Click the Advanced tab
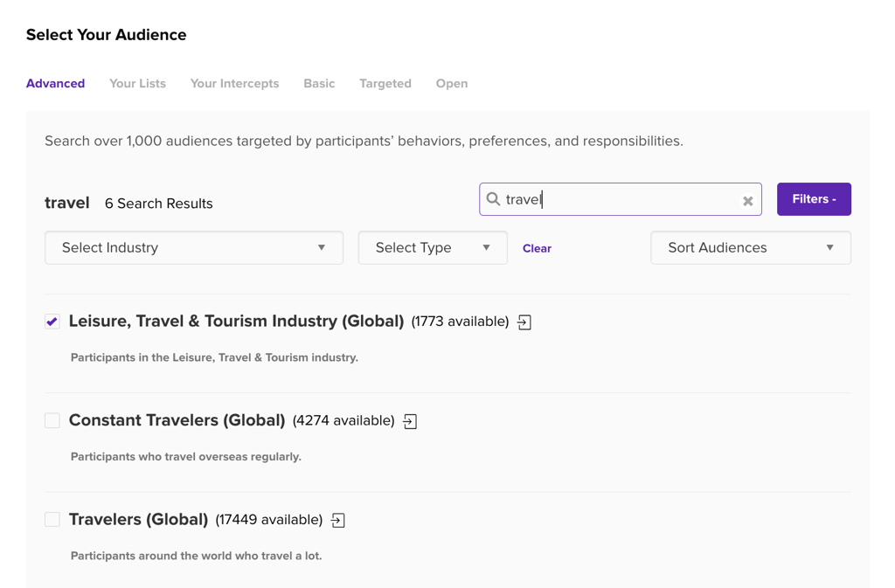Screen dimensions: 895x588 [x=55, y=84]
